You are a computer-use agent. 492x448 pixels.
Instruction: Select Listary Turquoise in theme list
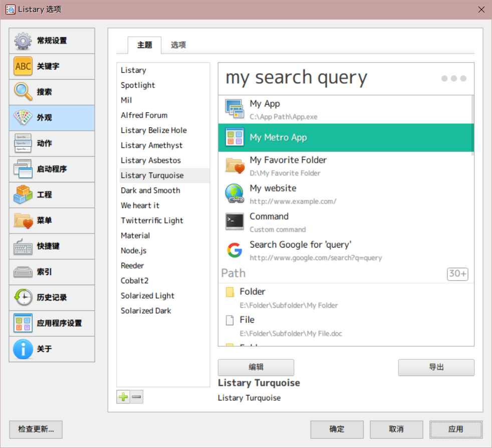pyautogui.click(x=163, y=176)
